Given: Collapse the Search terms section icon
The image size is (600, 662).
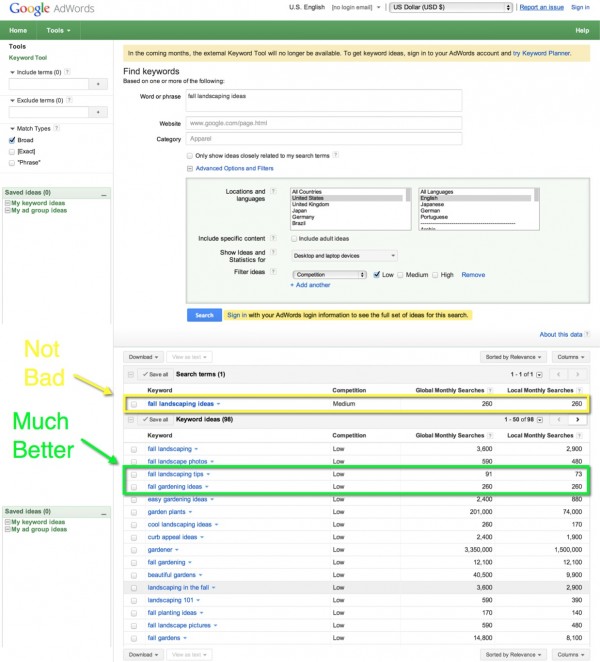Looking at the screenshot, I should (x=130, y=374).
